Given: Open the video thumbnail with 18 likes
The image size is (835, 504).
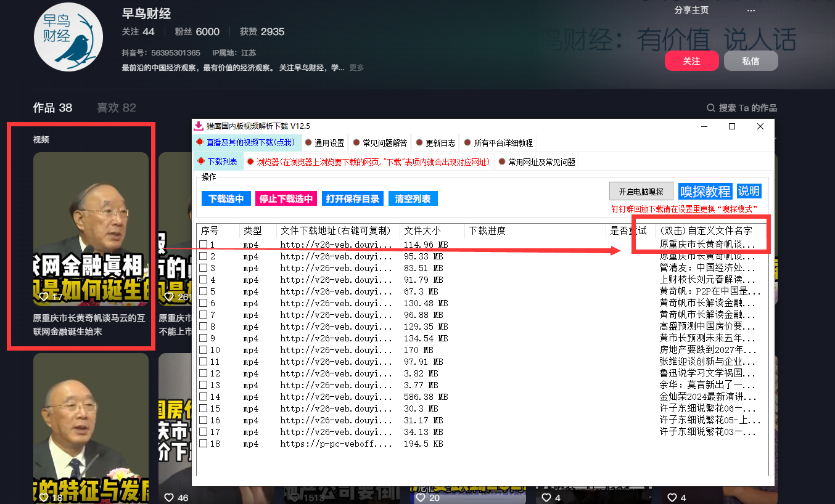Looking at the screenshot, I should (91, 428).
